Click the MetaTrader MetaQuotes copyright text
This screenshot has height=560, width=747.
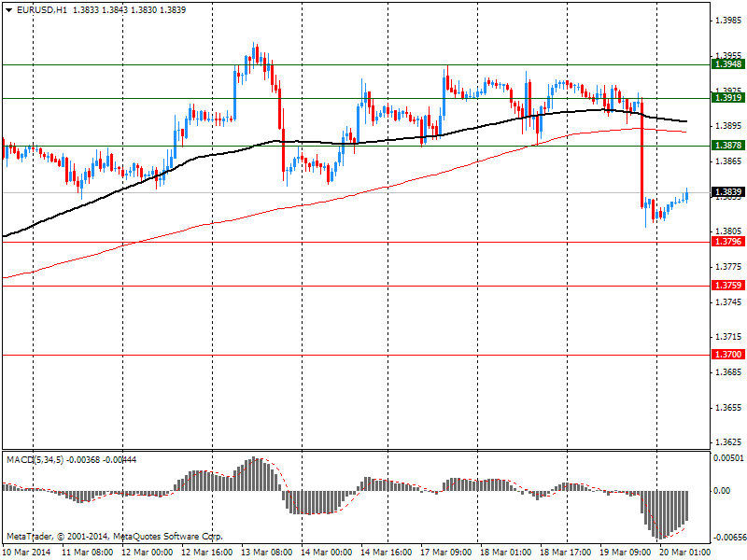point(115,537)
